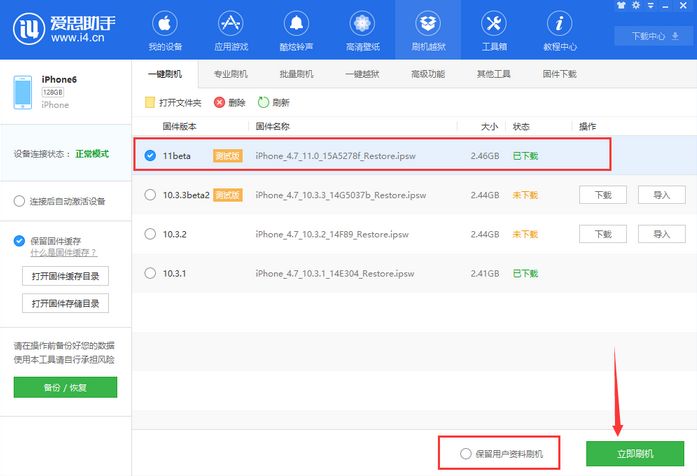This screenshot has width=697, height=476.
Task: Select the 10.3.2 firmware radio button
Action: (150, 234)
